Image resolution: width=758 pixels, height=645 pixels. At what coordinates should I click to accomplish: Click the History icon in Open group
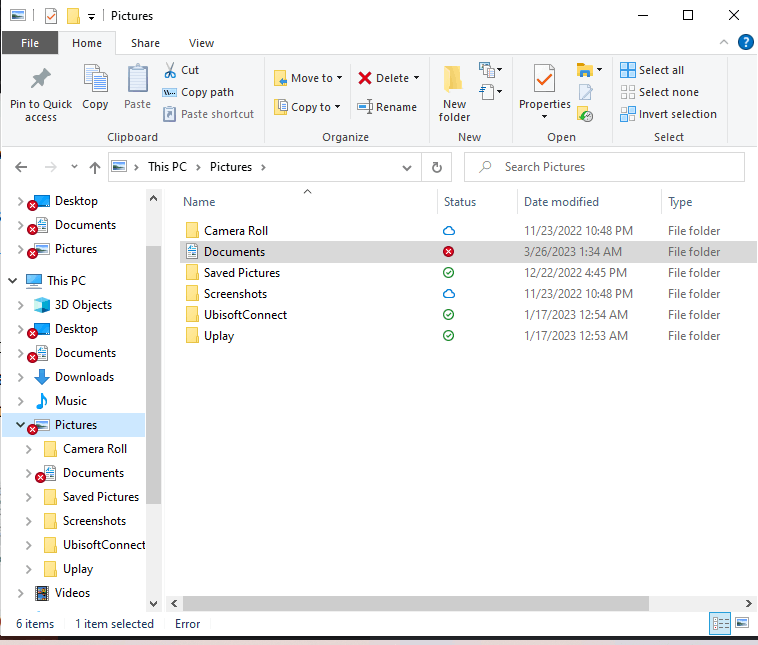coord(585,114)
